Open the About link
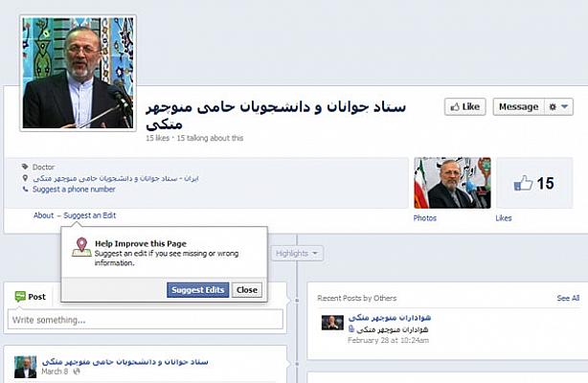This screenshot has width=588, height=383. [43, 215]
